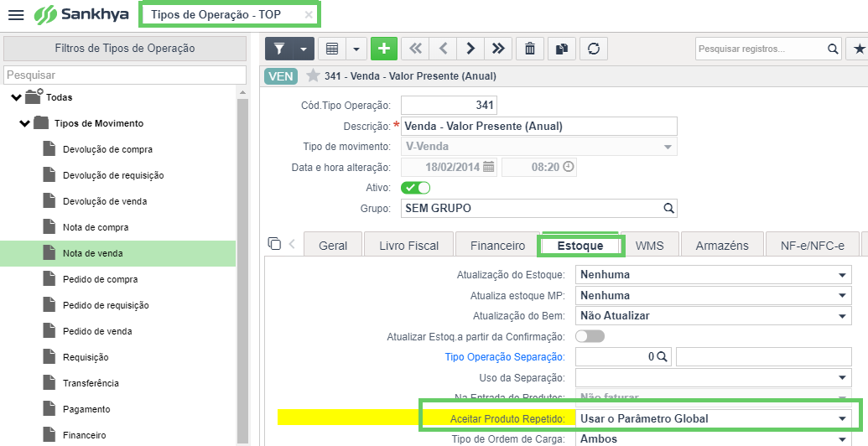Click the Sankhya logo
Screen dimensions: 868x446
[x=81, y=15]
